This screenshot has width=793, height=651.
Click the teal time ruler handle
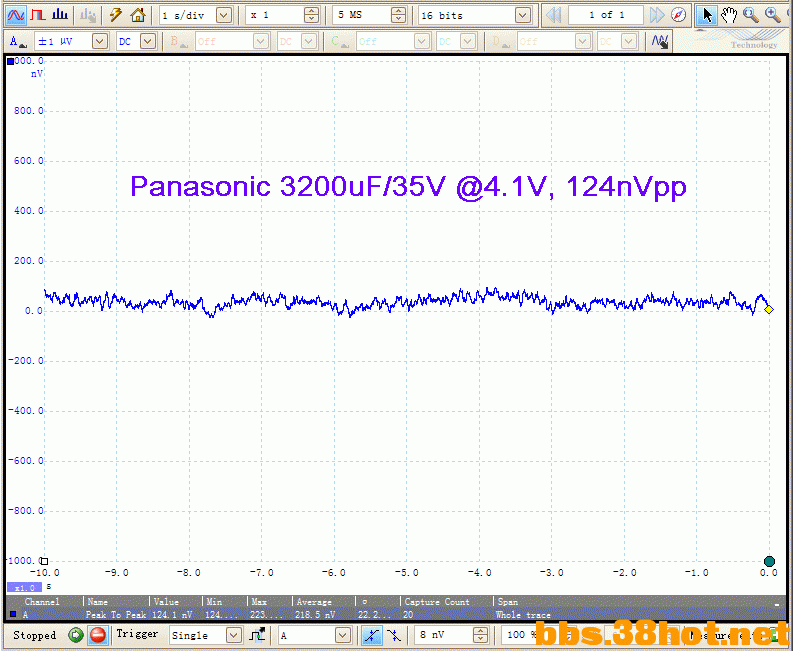(x=769, y=561)
